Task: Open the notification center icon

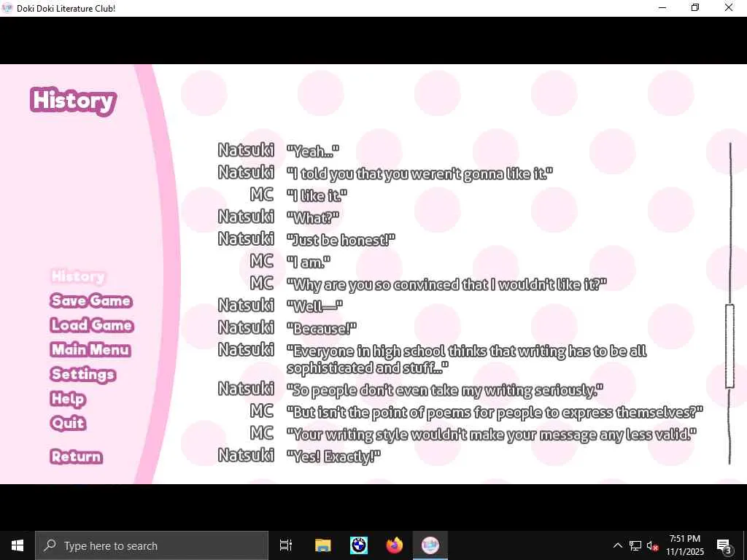Action: point(724,545)
